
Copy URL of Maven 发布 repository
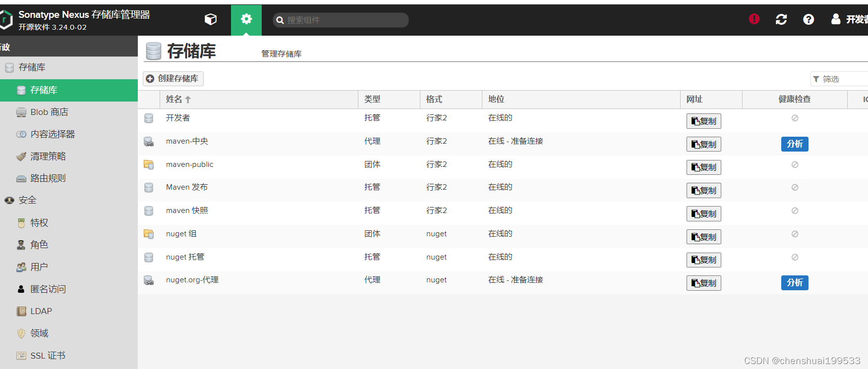tap(704, 191)
